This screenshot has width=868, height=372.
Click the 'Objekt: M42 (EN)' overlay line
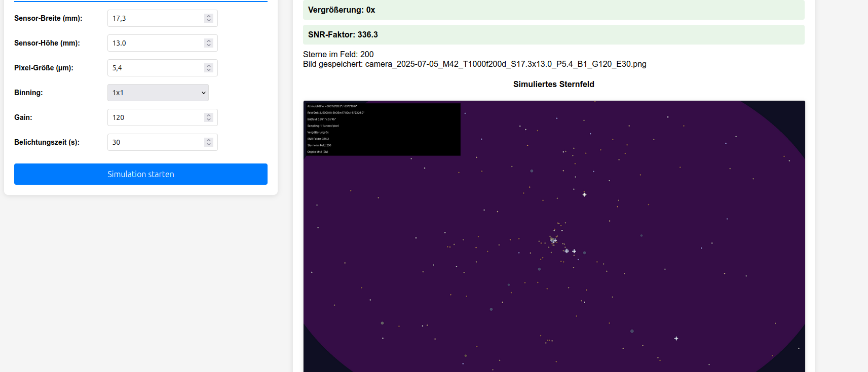coord(318,152)
